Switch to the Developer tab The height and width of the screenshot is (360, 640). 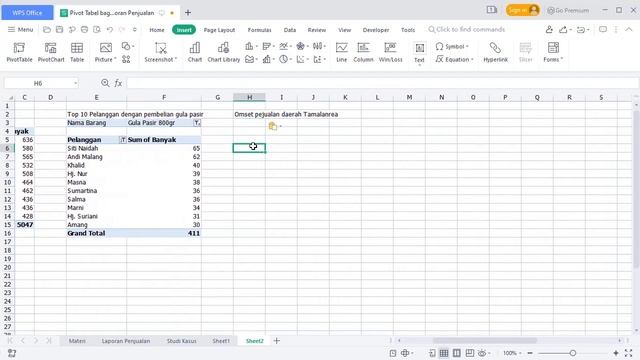pos(376,30)
